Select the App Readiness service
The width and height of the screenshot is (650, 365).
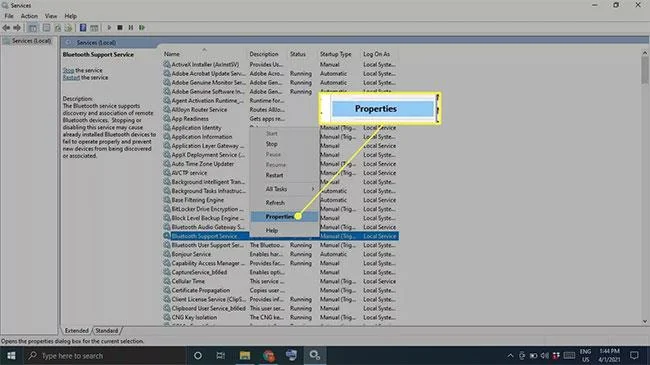tap(281, 119)
